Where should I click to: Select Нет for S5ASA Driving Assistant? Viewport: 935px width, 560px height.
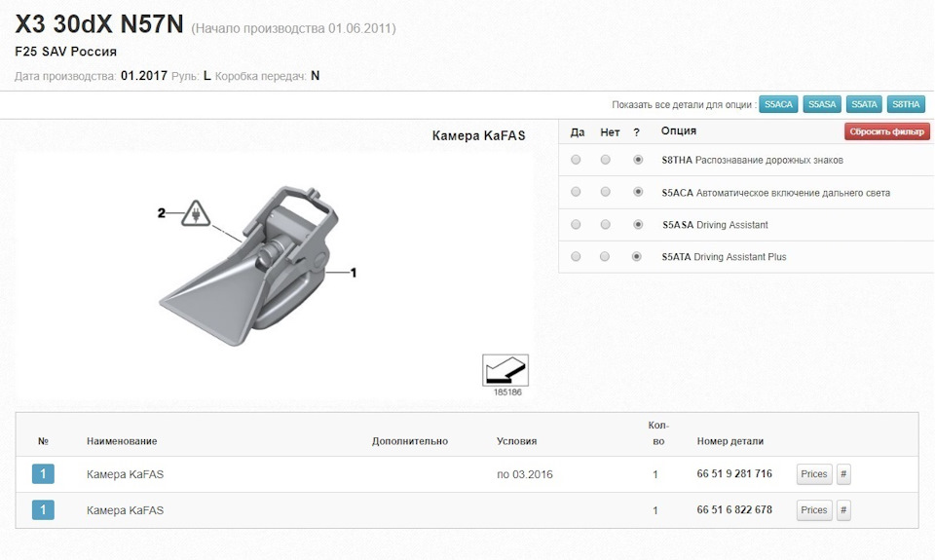pos(605,224)
